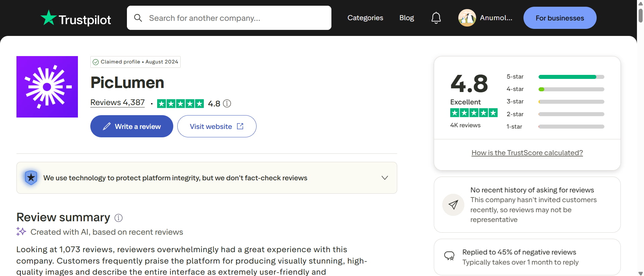Click the Review summary heading
The image size is (644, 276).
[x=63, y=217]
